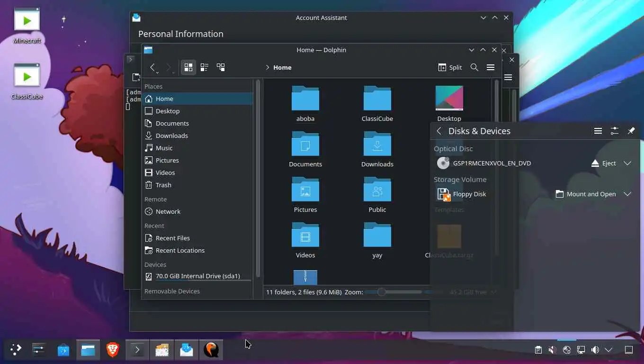Open the Trash place
Image resolution: width=644 pixels, height=364 pixels.
(198, 185)
